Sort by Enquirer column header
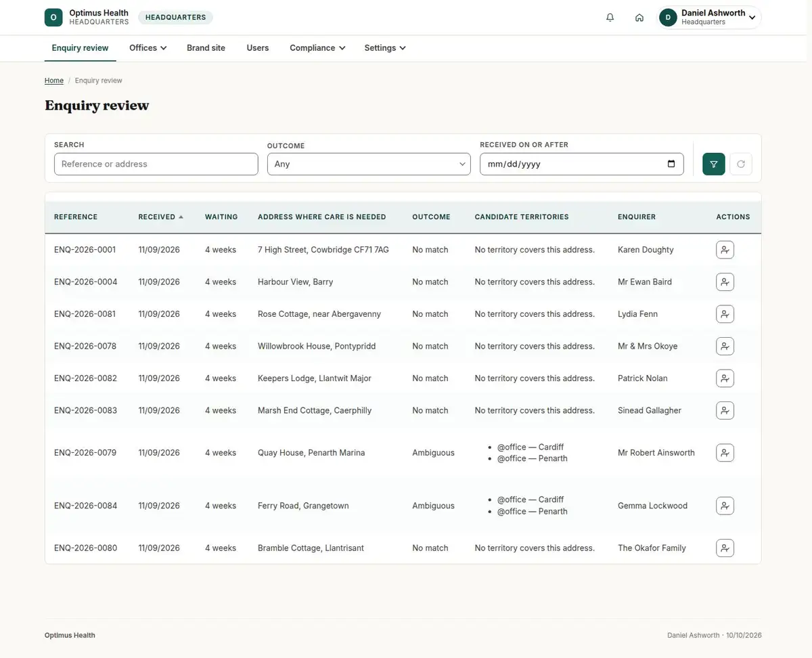The image size is (812, 658). click(637, 217)
